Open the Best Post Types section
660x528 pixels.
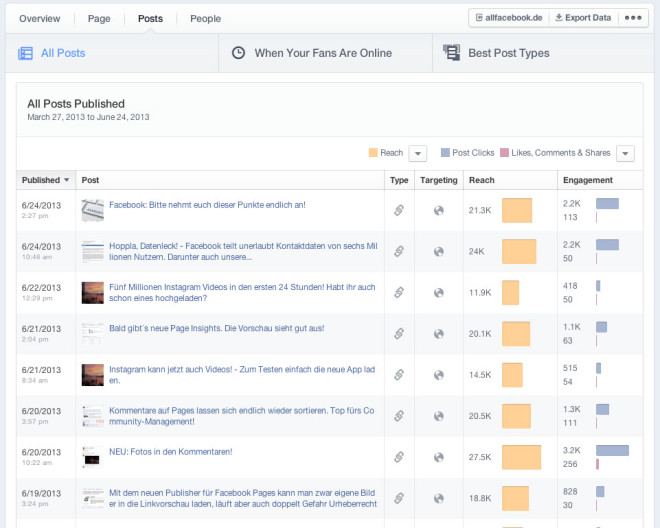pos(543,53)
